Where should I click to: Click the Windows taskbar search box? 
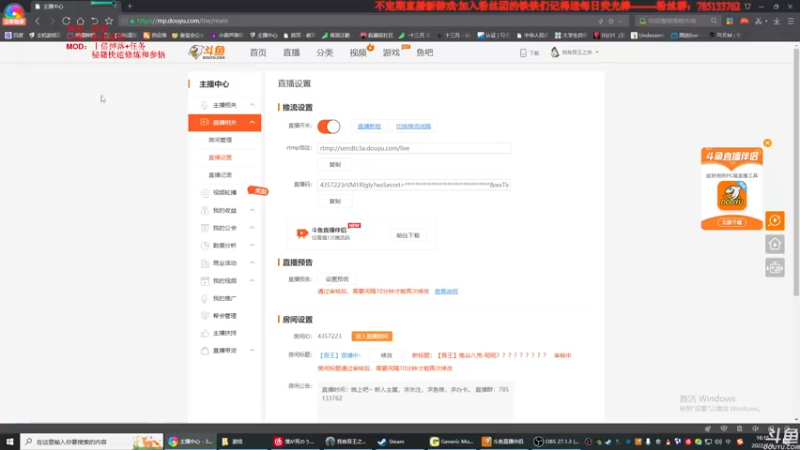coord(92,441)
